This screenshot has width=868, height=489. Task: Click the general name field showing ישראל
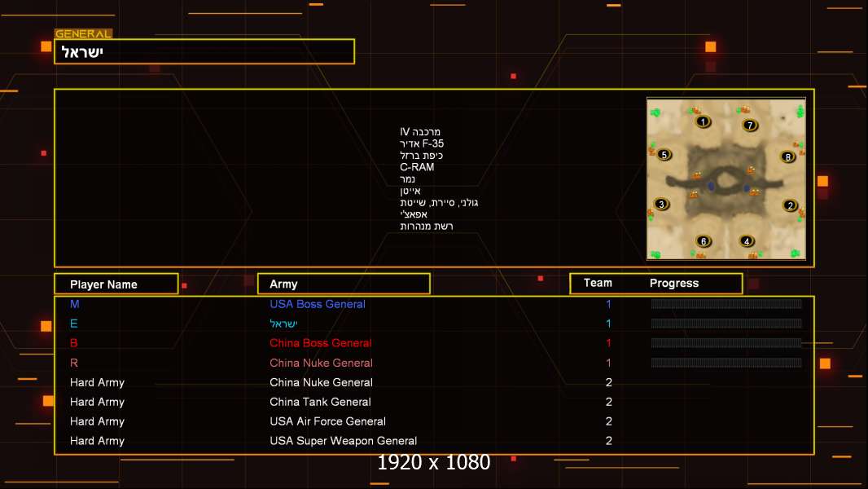[x=204, y=51]
